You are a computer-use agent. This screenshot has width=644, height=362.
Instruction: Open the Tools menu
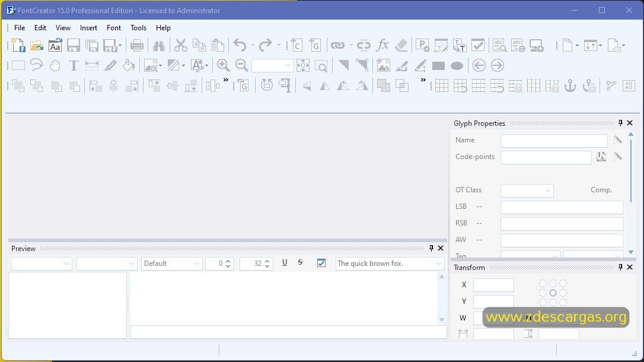click(138, 28)
